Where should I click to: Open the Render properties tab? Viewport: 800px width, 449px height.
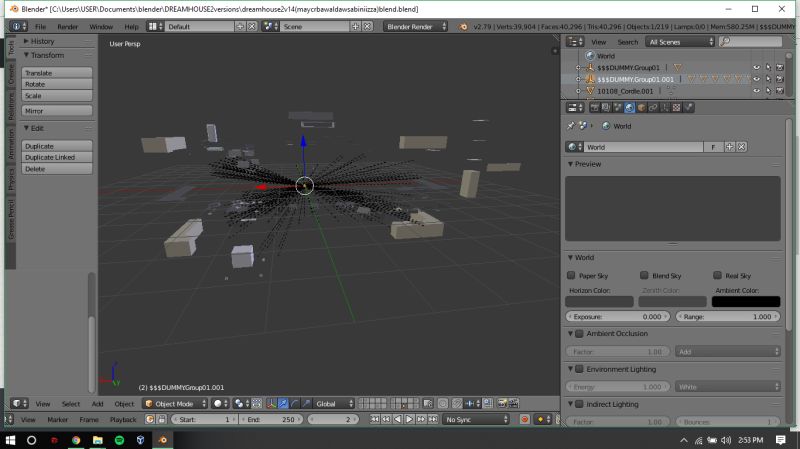594,107
